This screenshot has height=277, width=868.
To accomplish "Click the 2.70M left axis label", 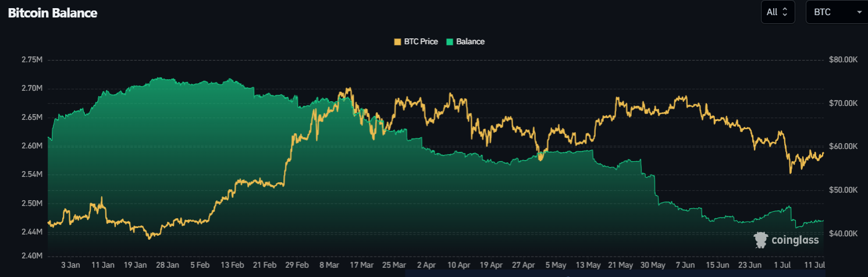I will (x=32, y=88).
